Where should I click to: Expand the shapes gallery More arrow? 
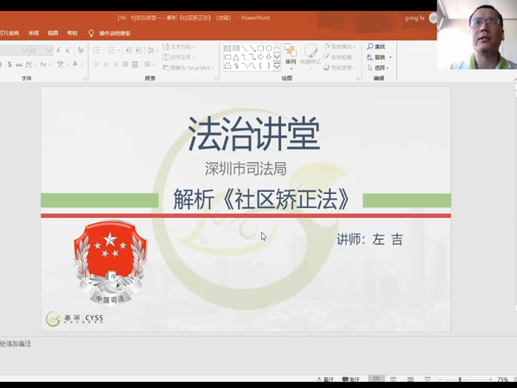(277, 66)
